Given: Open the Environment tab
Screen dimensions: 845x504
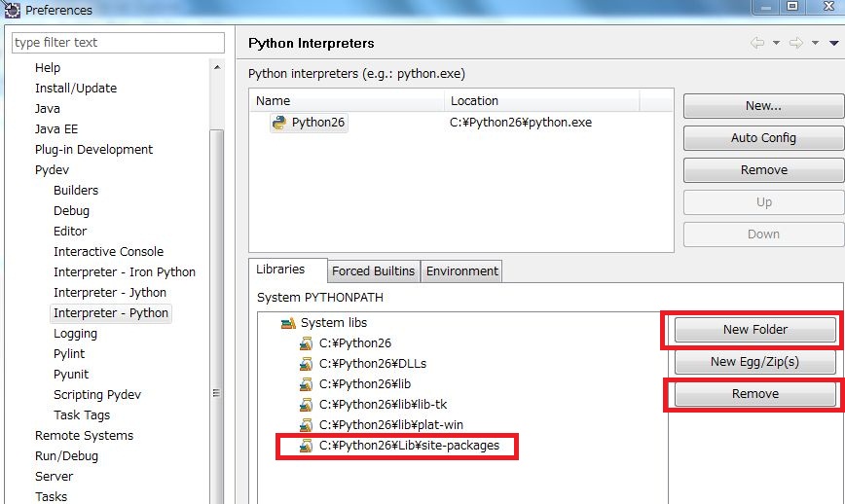Looking at the screenshot, I should 461,270.
